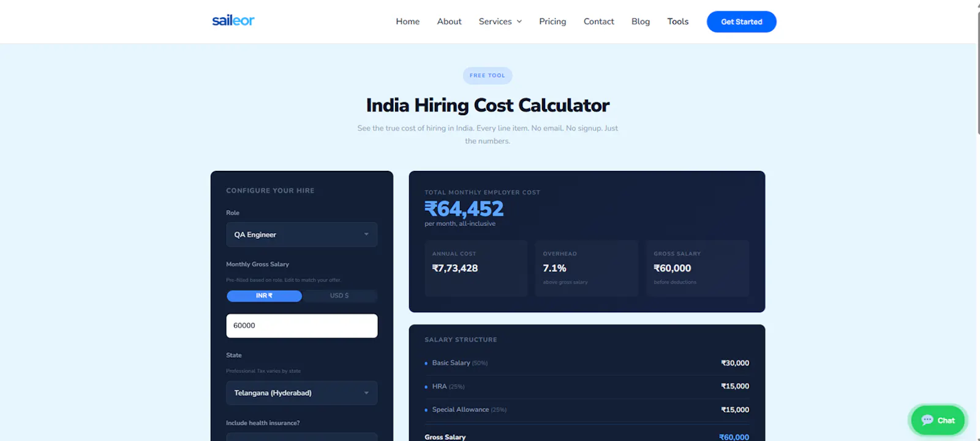
Task: Click the CONFIGURE YOUR HIRE panel title
Action: click(x=270, y=191)
